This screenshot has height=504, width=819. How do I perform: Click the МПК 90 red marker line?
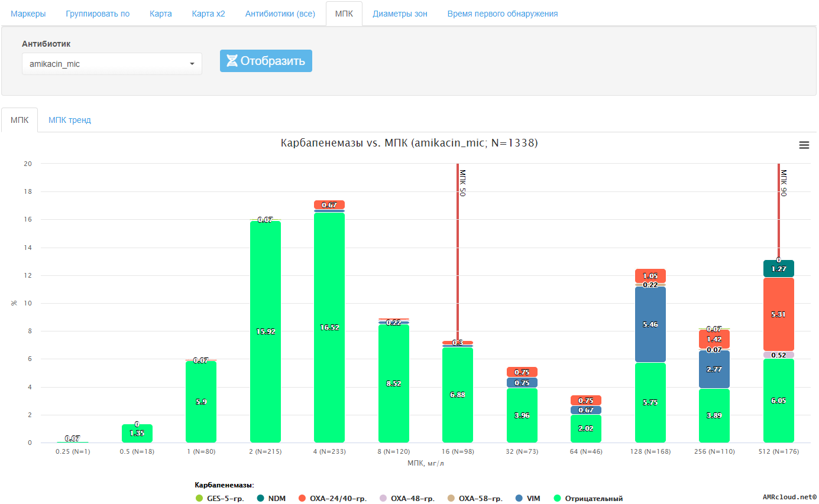(779, 211)
